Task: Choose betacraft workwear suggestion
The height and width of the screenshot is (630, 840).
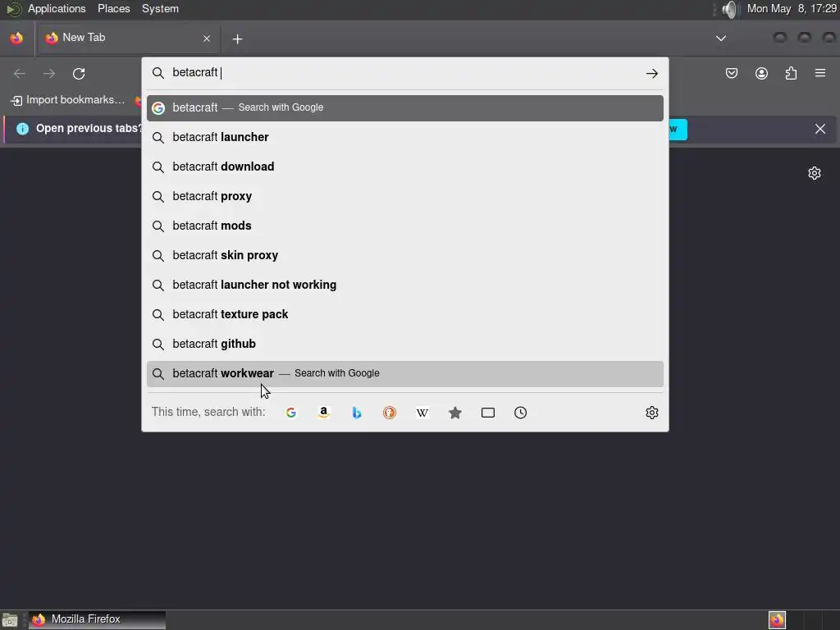Action: point(405,373)
